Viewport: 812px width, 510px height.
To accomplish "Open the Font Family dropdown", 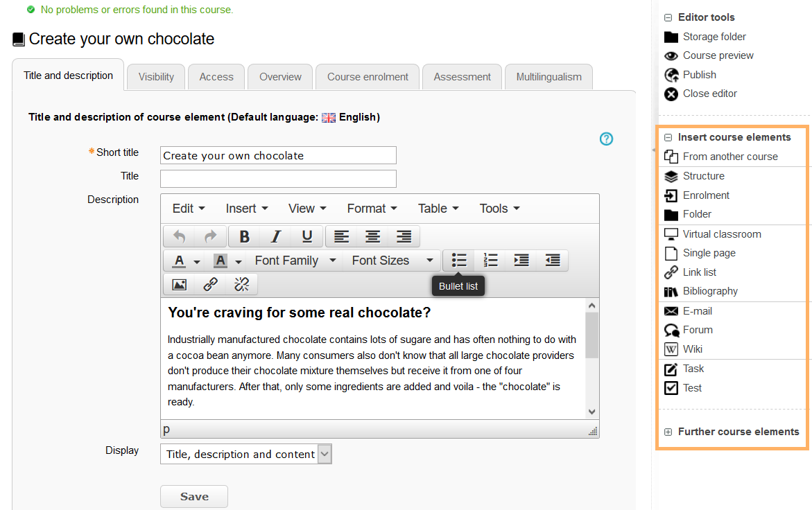I will [295, 261].
